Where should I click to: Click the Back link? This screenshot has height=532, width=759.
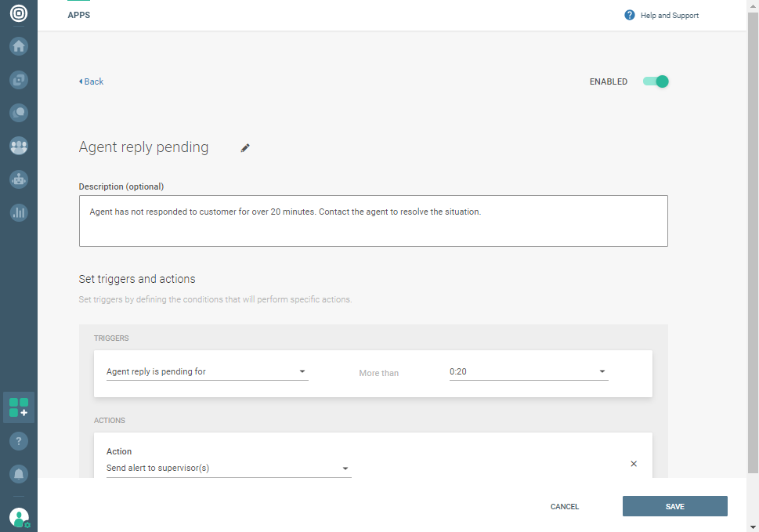coord(92,81)
